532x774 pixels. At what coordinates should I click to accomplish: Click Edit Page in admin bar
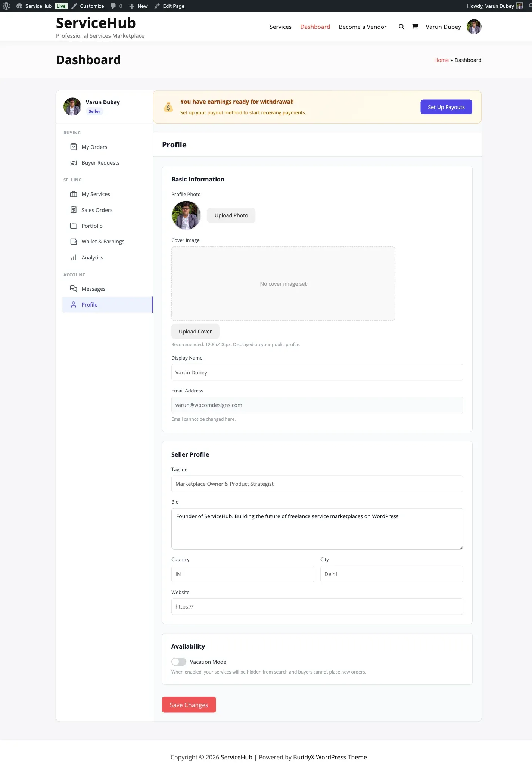point(169,6)
